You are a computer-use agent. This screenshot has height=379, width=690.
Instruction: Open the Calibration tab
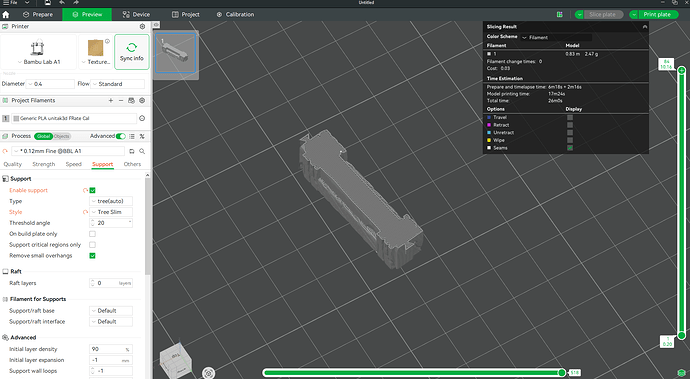coord(235,15)
